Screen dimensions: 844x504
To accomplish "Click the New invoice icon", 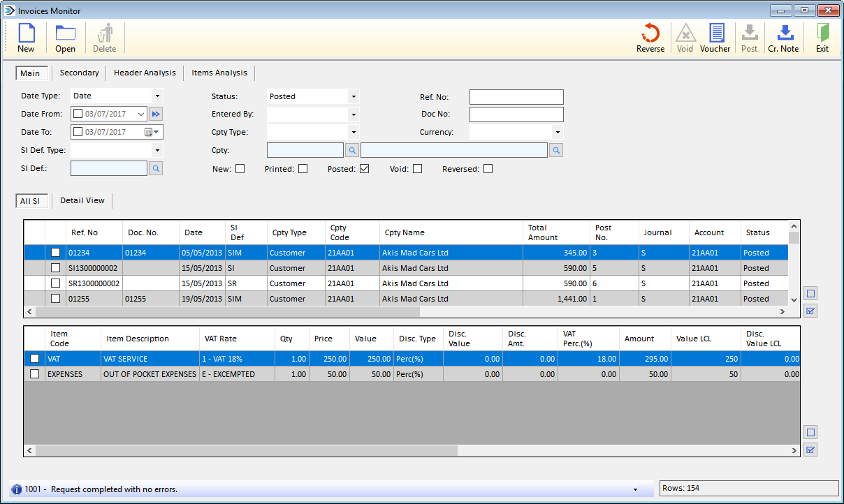I will tap(26, 37).
